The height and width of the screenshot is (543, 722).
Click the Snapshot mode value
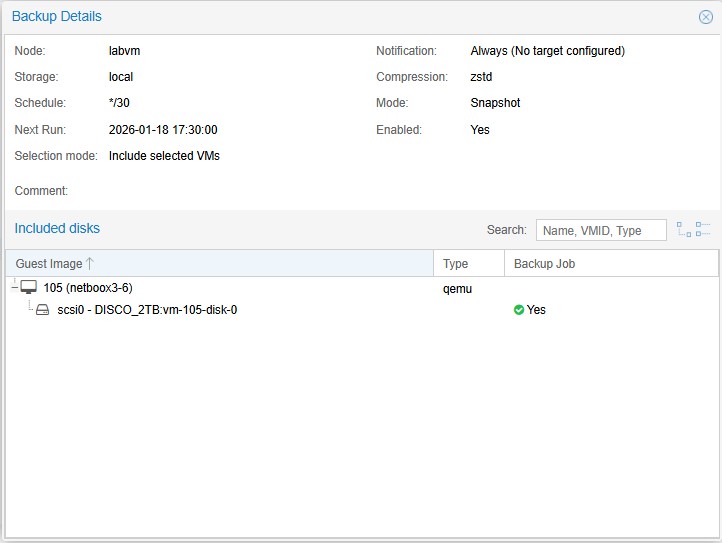(495, 103)
